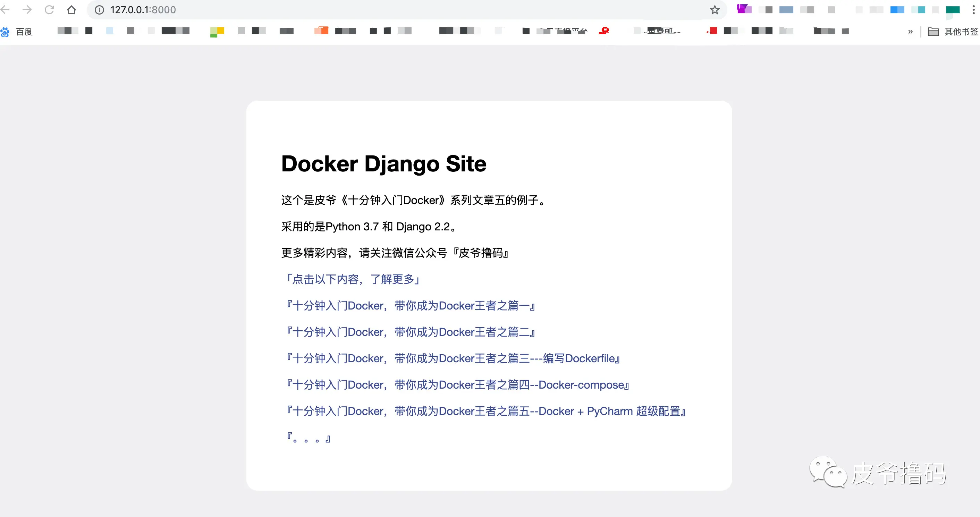Expand hidden bookmarks with double chevron
Image resolution: width=980 pixels, height=517 pixels.
click(910, 32)
